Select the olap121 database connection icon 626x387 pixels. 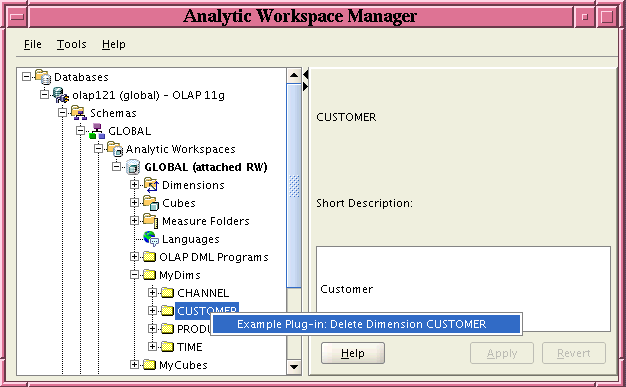[61, 95]
